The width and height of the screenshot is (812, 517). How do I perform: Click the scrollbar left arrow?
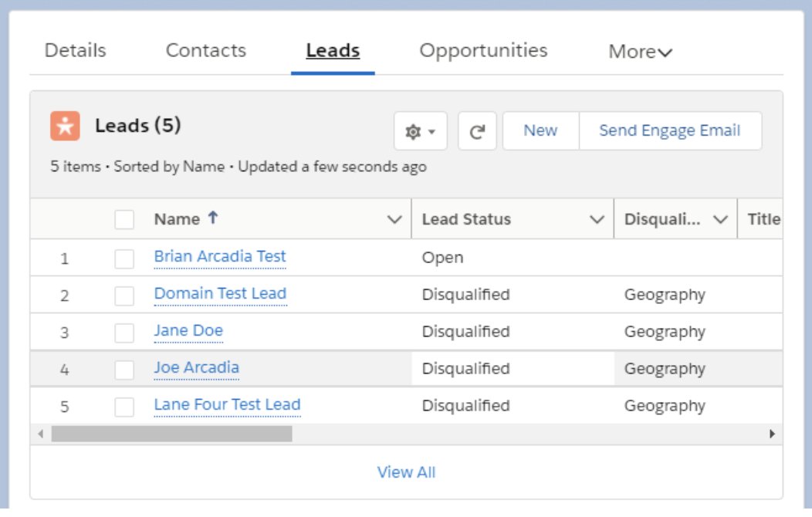40,434
